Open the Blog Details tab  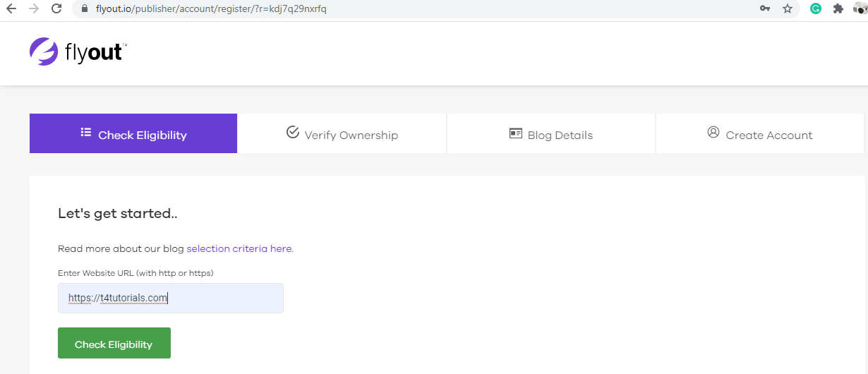(551, 133)
